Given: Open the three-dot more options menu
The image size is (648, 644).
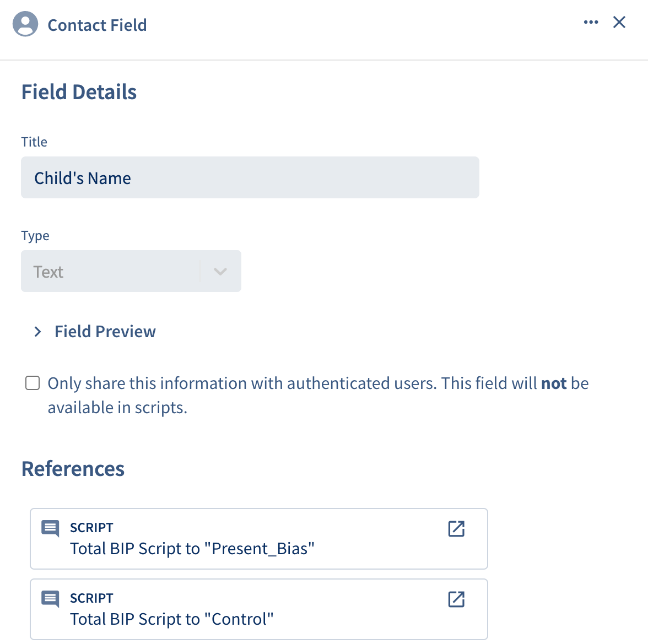Looking at the screenshot, I should click(x=591, y=22).
